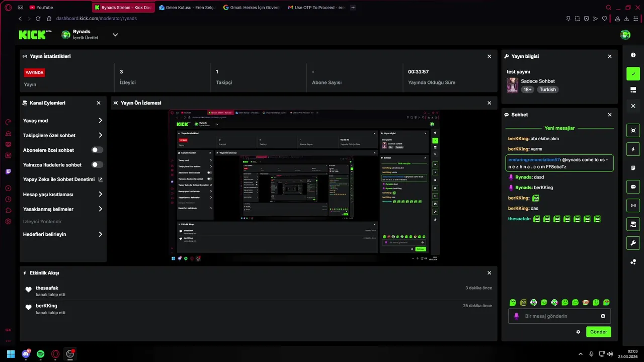Image resolution: width=644 pixels, height=362 pixels.
Task: Click thesaafak username in chat
Action: [519, 219]
